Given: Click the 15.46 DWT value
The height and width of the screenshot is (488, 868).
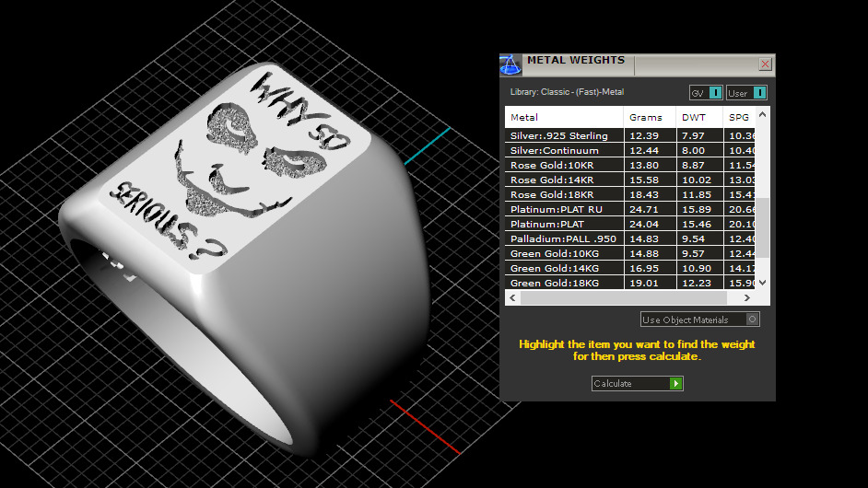Looking at the screenshot, I should [697, 224].
